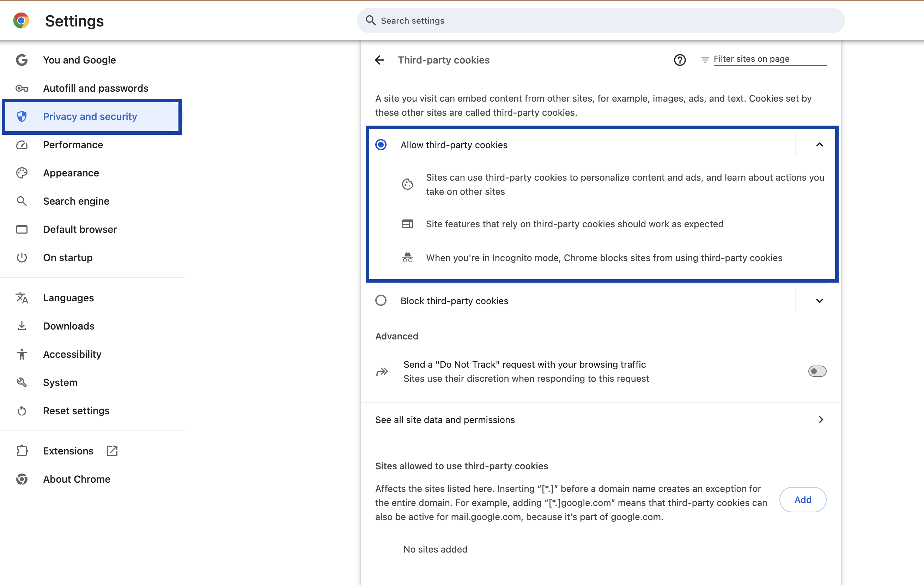Click the translate icon for Languages
This screenshot has width=924, height=585.
click(x=22, y=298)
